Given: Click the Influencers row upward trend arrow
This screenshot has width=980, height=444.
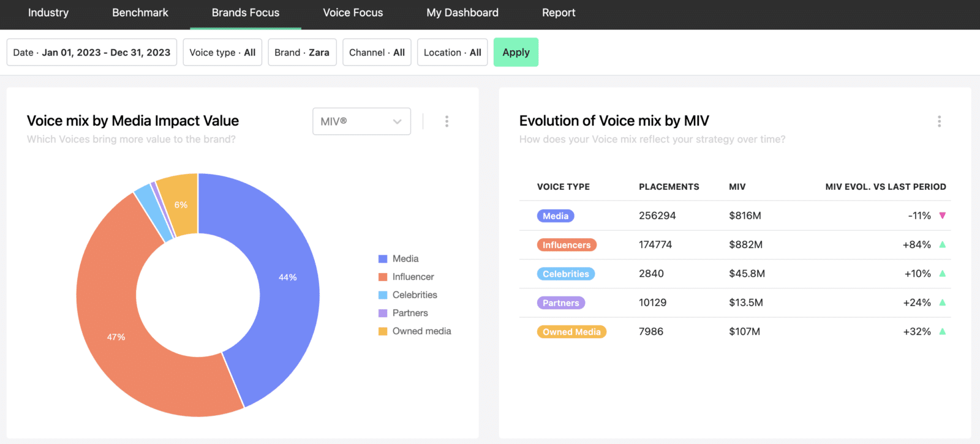Looking at the screenshot, I should coord(942,244).
